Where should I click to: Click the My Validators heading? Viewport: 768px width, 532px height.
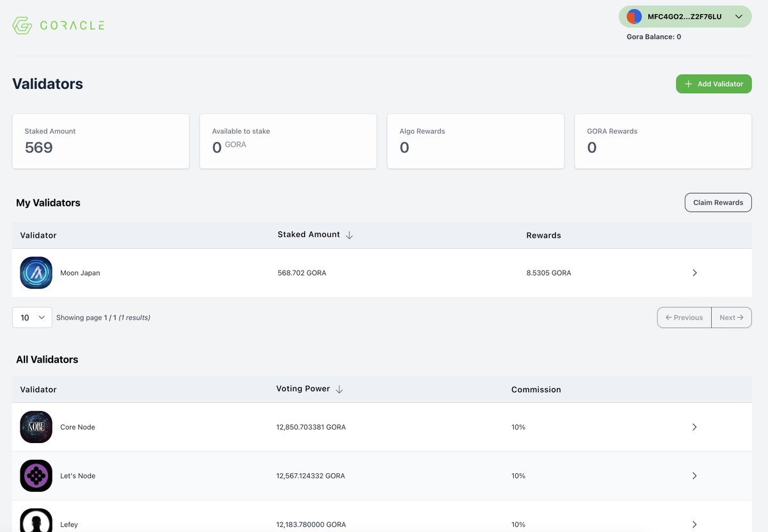point(48,203)
